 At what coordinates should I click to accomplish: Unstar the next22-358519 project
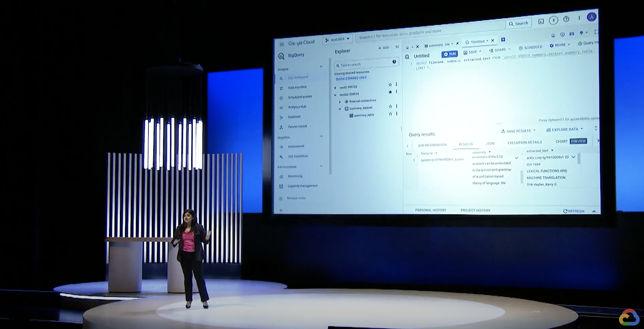coord(390,92)
